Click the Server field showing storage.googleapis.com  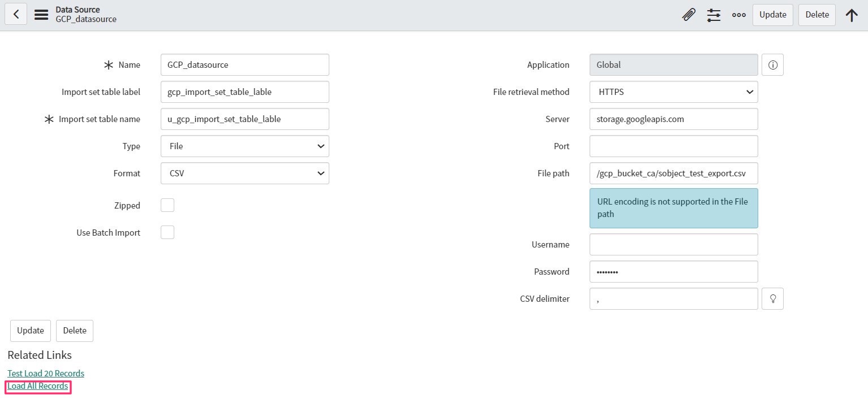click(673, 119)
